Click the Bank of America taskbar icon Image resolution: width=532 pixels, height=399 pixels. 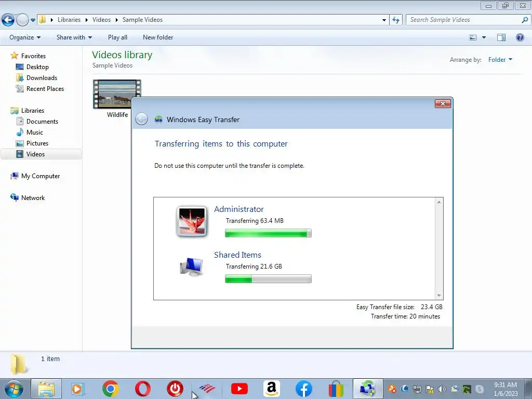click(207, 389)
